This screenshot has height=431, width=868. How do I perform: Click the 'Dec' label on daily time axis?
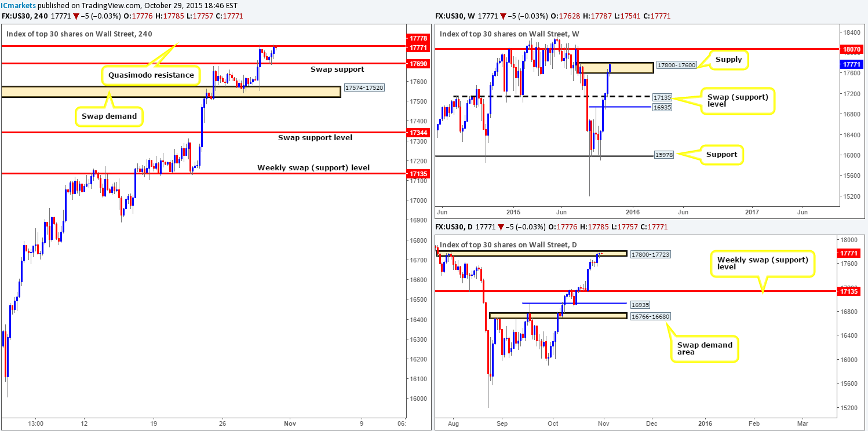652,424
